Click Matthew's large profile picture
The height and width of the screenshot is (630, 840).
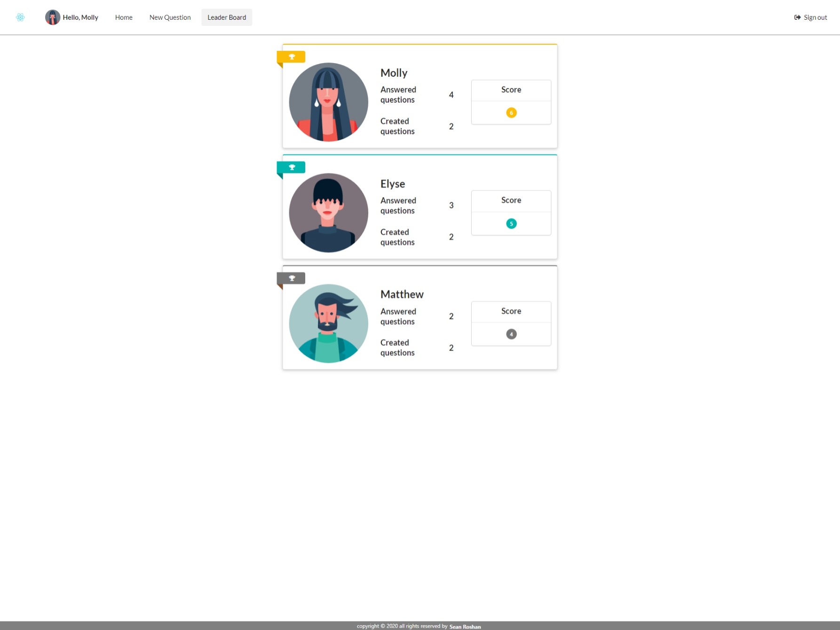coord(328,323)
